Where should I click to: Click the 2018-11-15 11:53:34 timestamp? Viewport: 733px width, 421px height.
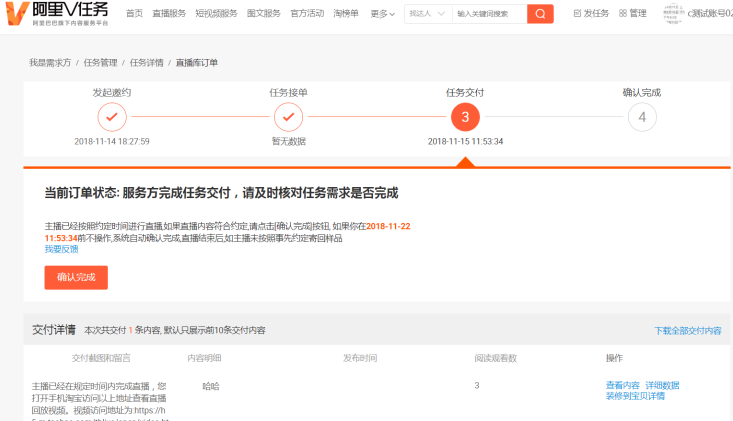coord(465,142)
